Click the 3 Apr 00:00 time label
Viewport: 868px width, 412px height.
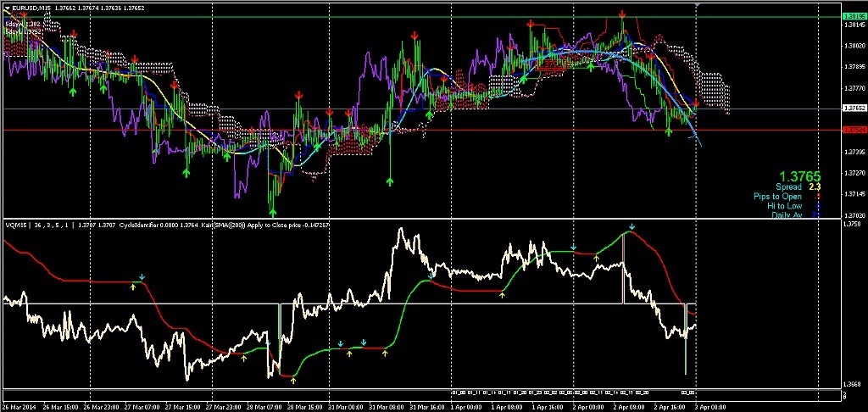point(709,407)
